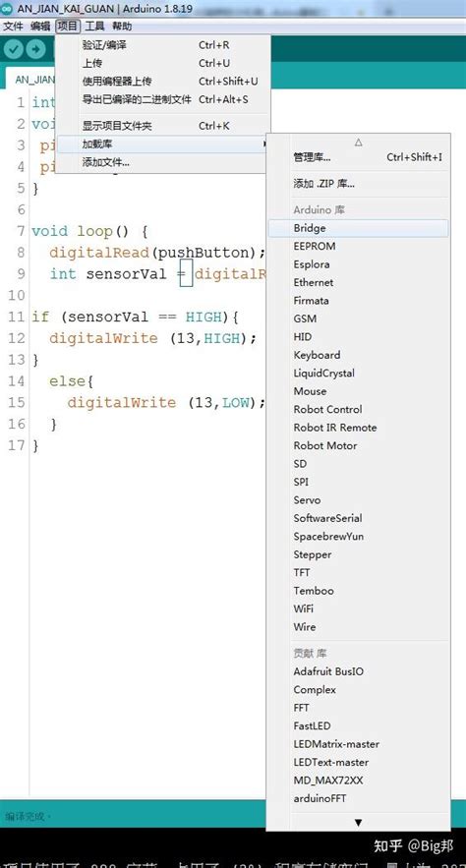Click 'digitalRead(pushButton);' code line
The image size is (466, 868).
tap(157, 253)
